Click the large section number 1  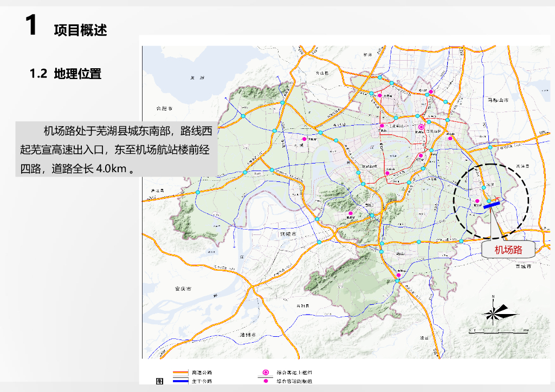pos(31,26)
